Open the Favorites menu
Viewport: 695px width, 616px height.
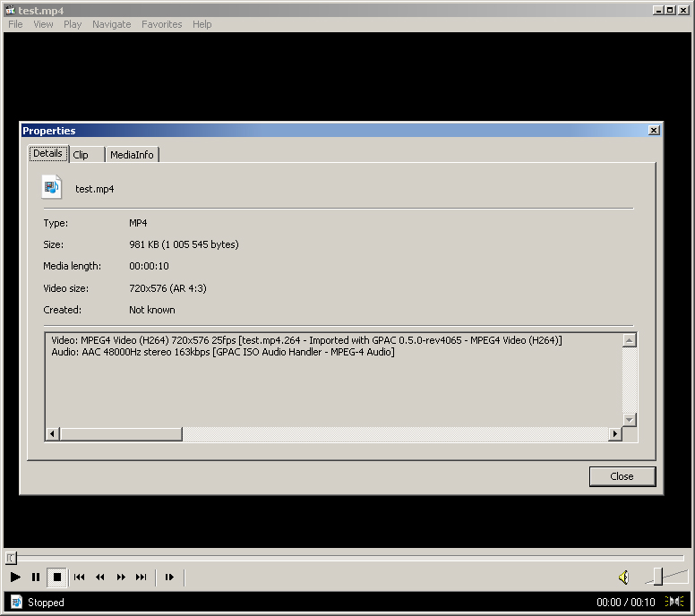coord(162,24)
